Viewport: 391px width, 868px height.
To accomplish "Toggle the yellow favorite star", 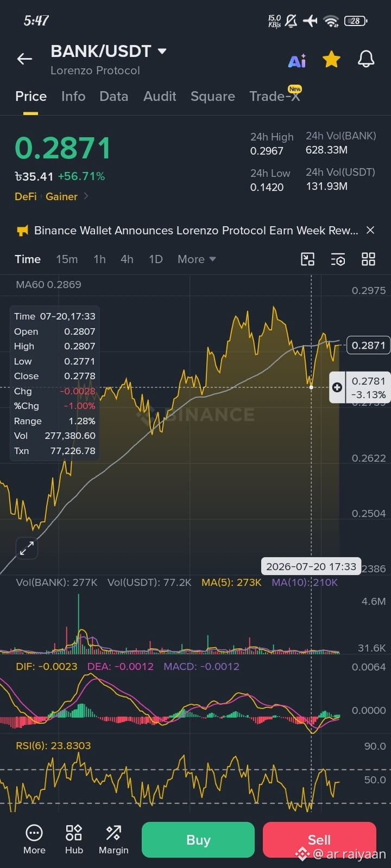I will (x=331, y=59).
